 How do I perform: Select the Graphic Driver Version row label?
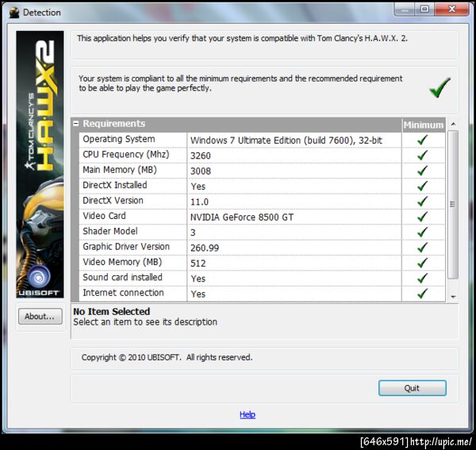click(126, 247)
